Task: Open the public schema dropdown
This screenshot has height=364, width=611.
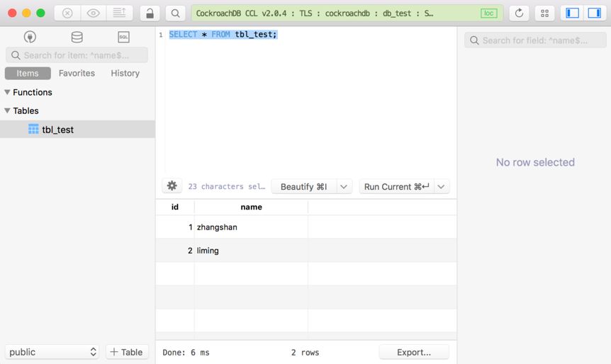Action: tap(52, 352)
